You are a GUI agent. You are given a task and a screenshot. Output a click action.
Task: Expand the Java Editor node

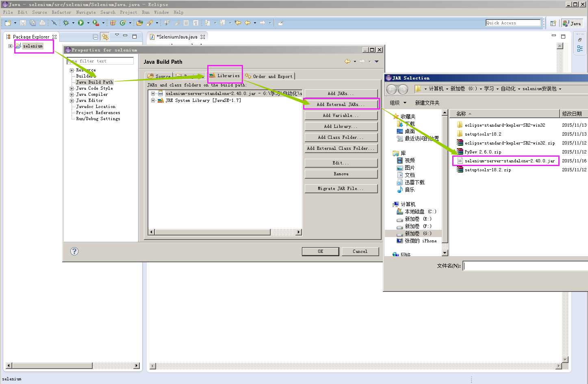click(72, 101)
